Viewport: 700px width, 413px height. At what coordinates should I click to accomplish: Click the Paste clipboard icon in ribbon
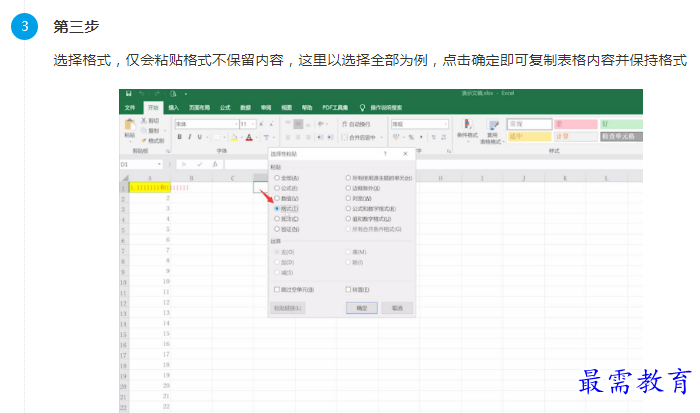point(130,125)
